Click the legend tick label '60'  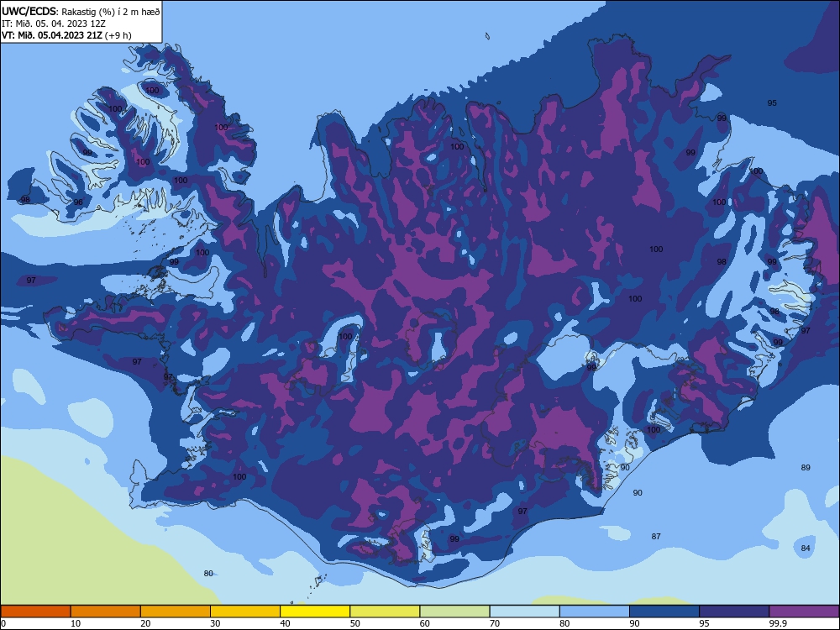pyautogui.click(x=425, y=623)
